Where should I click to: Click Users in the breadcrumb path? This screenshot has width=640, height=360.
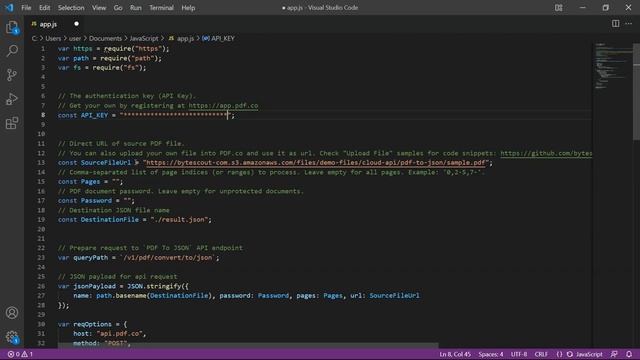[x=53, y=38]
